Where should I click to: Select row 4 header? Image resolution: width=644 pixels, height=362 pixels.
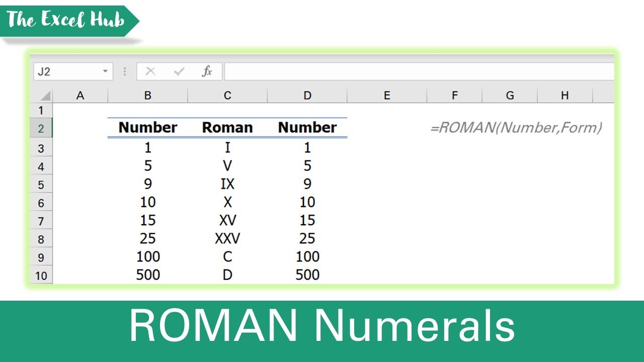tap(41, 166)
